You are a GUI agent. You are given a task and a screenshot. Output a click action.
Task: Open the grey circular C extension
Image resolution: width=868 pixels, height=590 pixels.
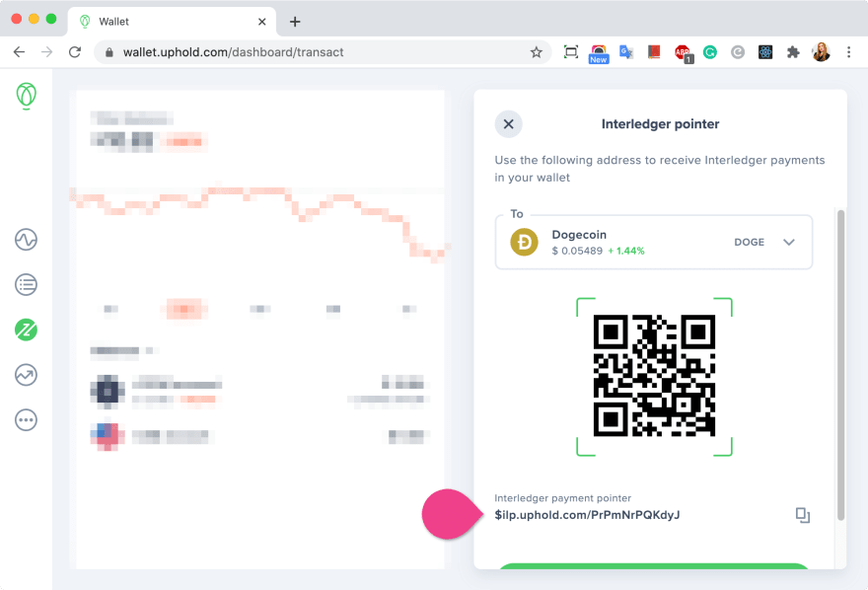click(x=738, y=52)
